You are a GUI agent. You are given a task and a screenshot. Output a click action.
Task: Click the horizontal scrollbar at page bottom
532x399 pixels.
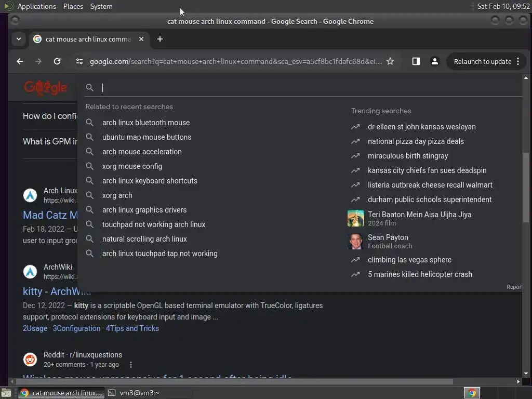(234, 382)
